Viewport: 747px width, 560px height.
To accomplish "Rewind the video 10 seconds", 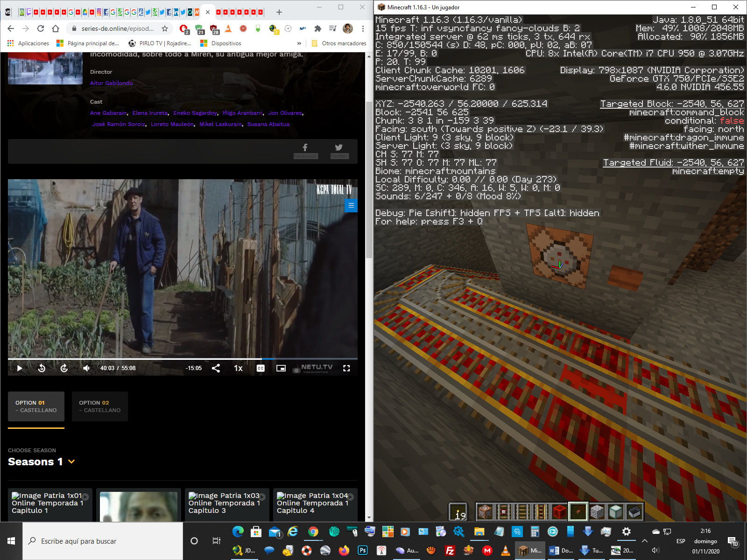I will tap(42, 368).
